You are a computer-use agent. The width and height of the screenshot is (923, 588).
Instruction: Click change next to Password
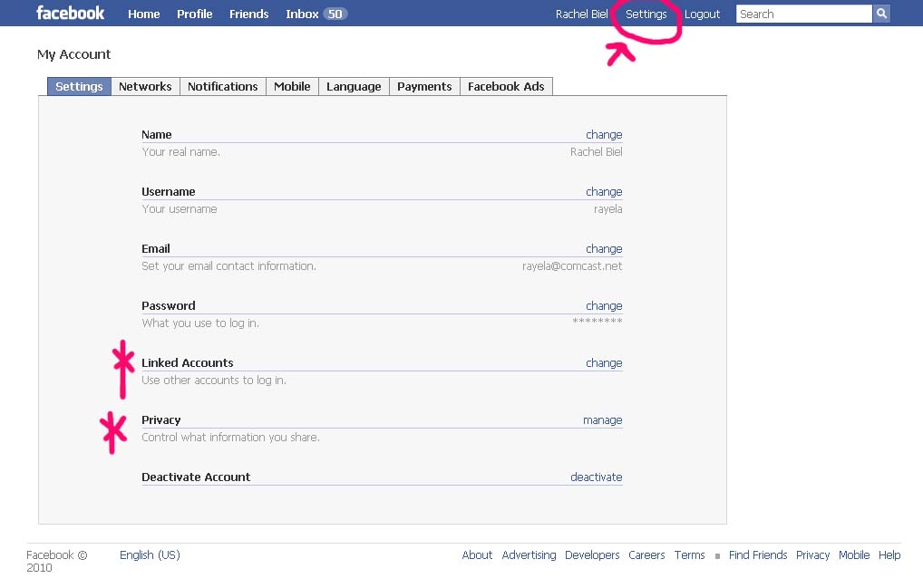(x=604, y=305)
